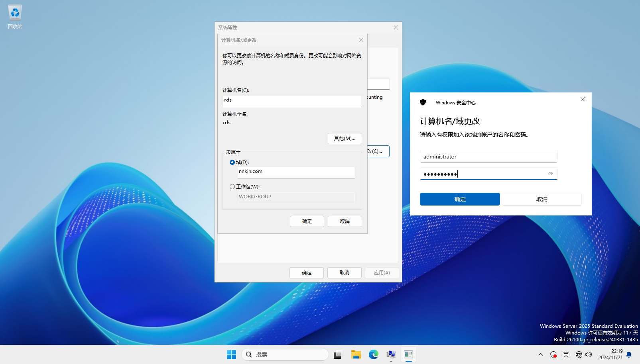Launch File Explorer from the taskbar
The width and height of the screenshot is (640, 364).
356,354
